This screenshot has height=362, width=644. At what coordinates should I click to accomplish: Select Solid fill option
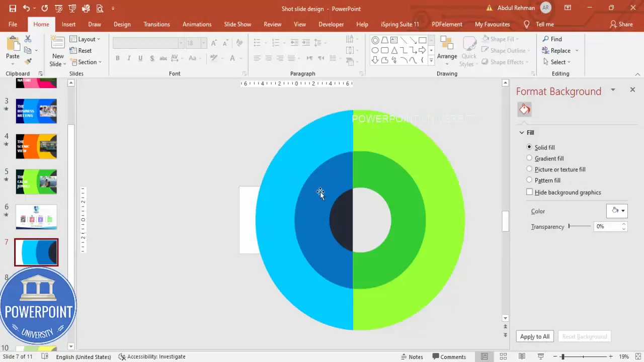[x=540, y=147]
